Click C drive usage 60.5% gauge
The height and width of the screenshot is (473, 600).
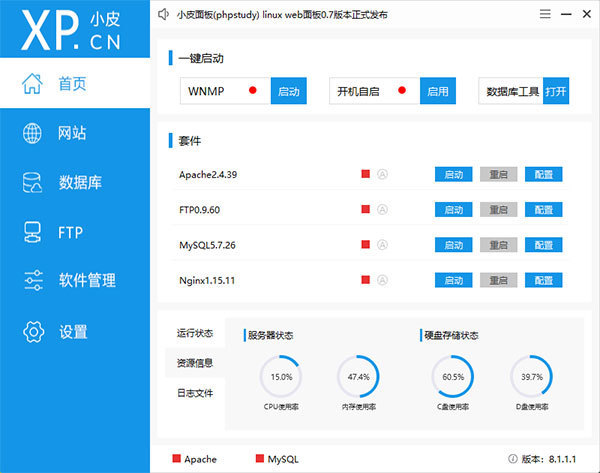(x=453, y=377)
